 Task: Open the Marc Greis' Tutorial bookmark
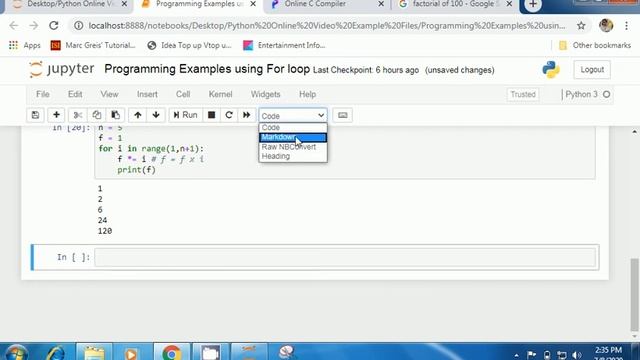93,45
